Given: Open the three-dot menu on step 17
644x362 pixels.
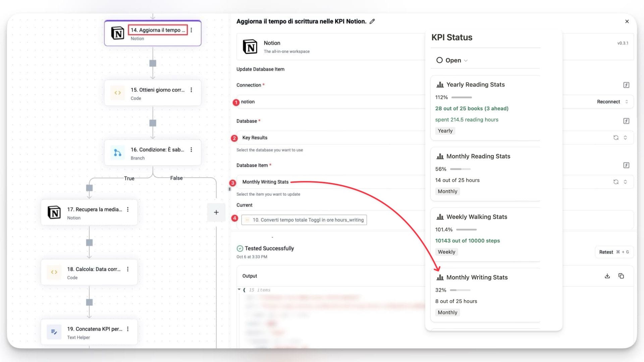Looking at the screenshot, I should pos(128,209).
